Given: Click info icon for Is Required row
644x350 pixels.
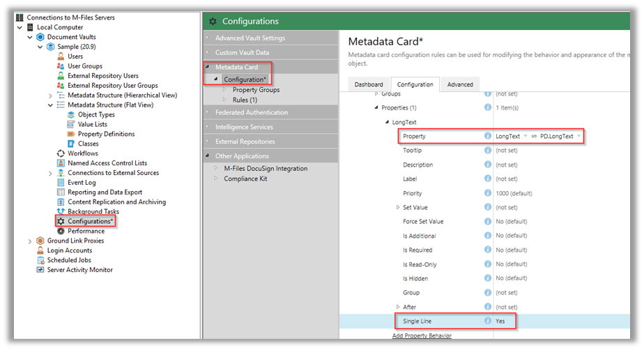Looking at the screenshot, I should click(487, 250).
